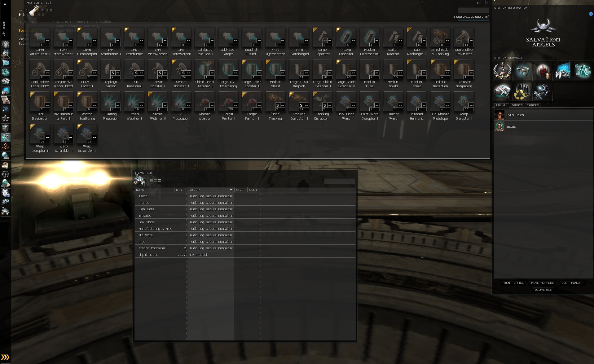Select the Shield Boost Amplifier I icon

tap(205, 69)
